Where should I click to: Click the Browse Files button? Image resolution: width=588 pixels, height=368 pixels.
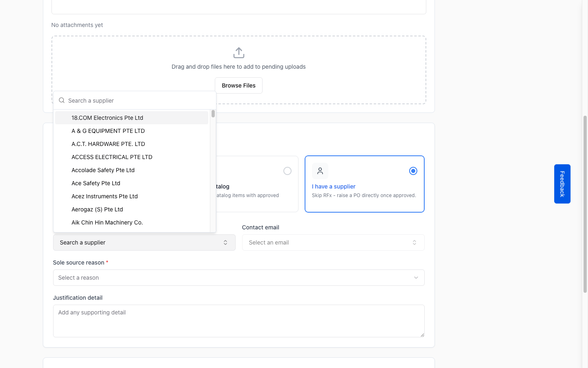(x=238, y=85)
